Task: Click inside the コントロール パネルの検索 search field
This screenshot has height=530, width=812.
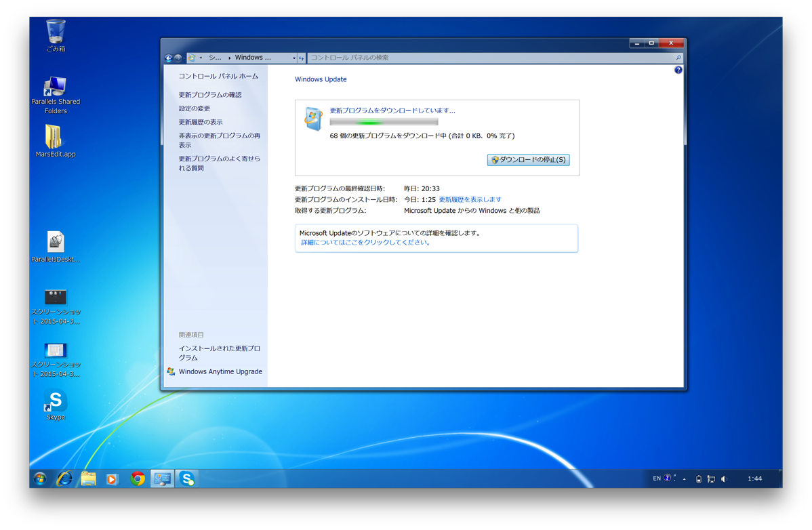Action: tap(474, 58)
